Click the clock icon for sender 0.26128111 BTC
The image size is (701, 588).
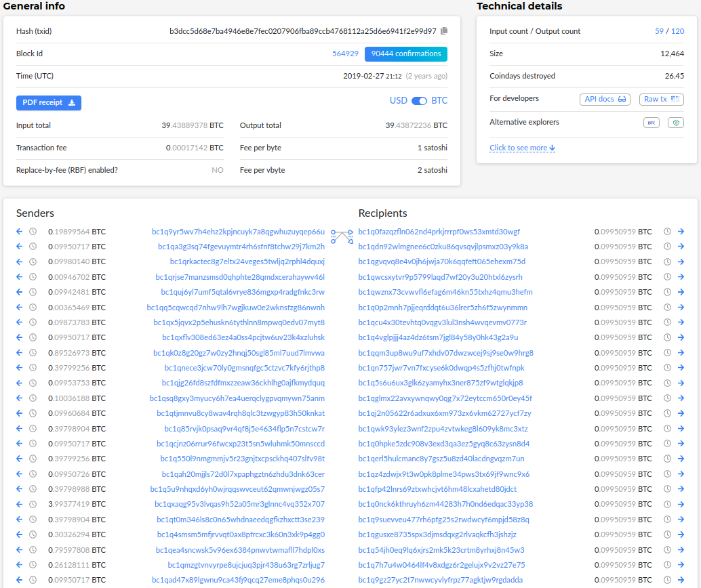33,565
